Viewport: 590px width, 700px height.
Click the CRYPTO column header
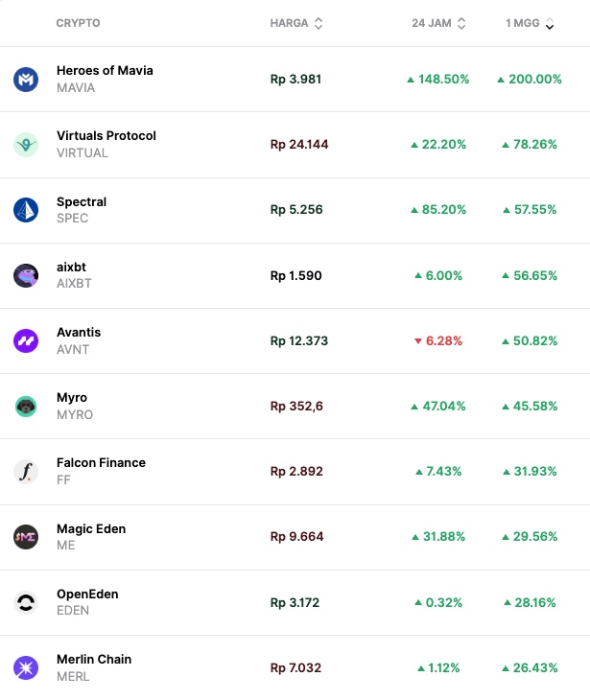point(78,23)
